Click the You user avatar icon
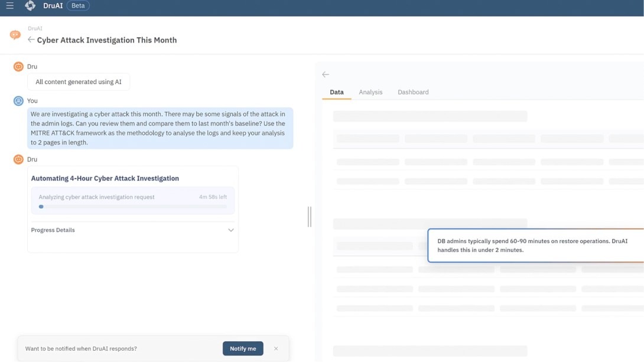Viewport: 644px width, 362px height. (18, 101)
